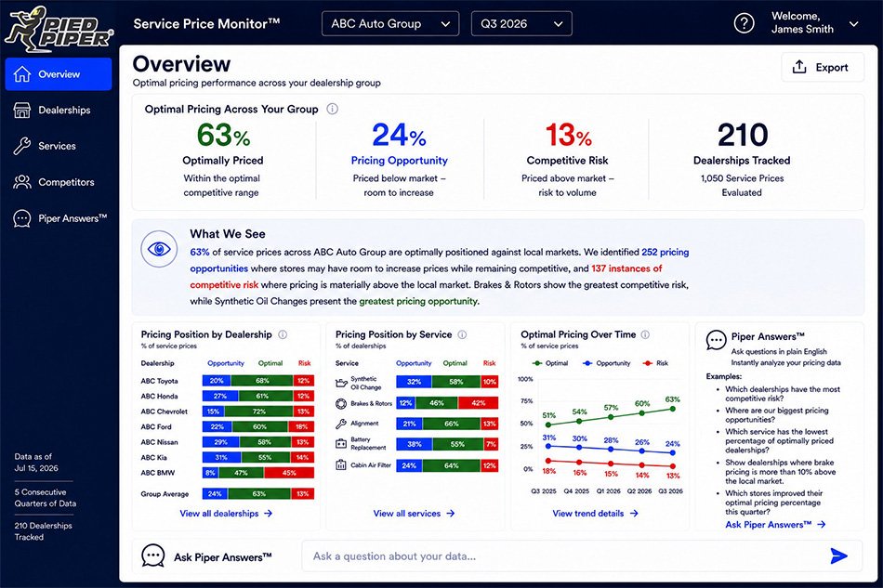Select the Dealerships storefront icon
883x588 pixels.
(x=22, y=110)
